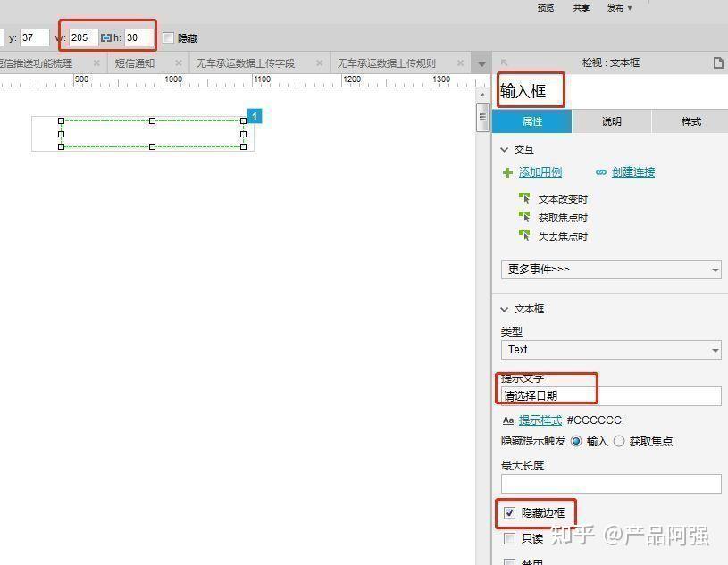Open the 无车承运数据上传字段 page tab
The image size is (728, 565).
pyautogui.click(x=246, y=63)
